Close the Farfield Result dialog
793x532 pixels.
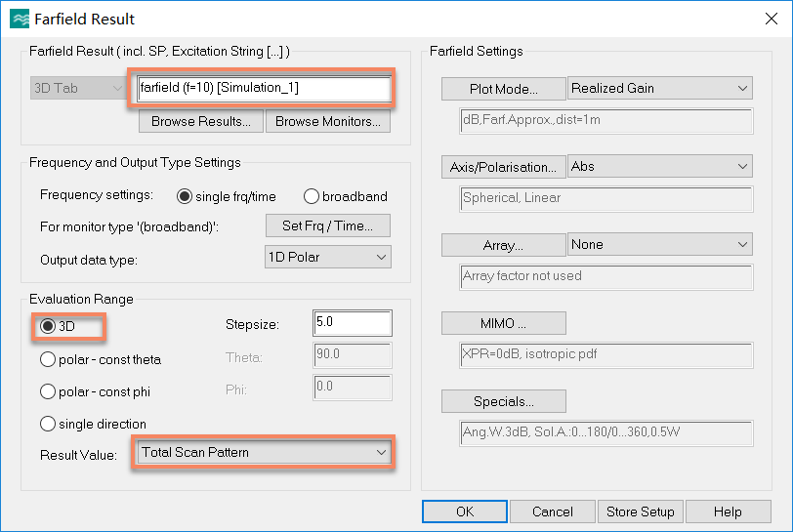[x=772, y=19]
